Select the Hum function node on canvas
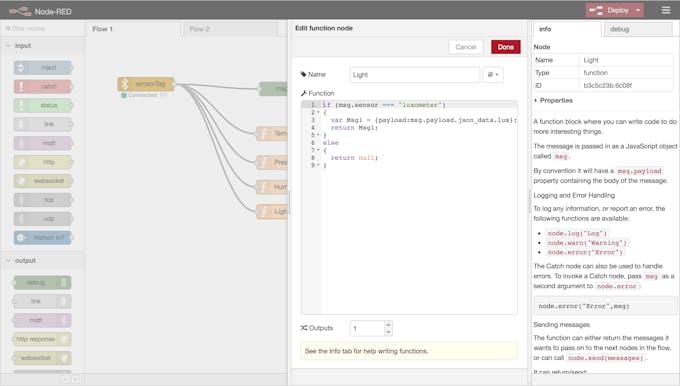The image size is (680, 386). 272,187
